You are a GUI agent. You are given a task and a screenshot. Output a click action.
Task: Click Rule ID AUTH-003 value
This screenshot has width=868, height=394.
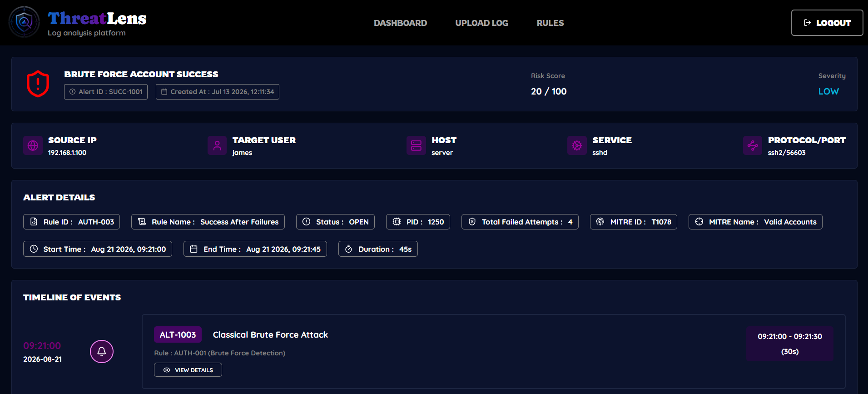(96, 222)
